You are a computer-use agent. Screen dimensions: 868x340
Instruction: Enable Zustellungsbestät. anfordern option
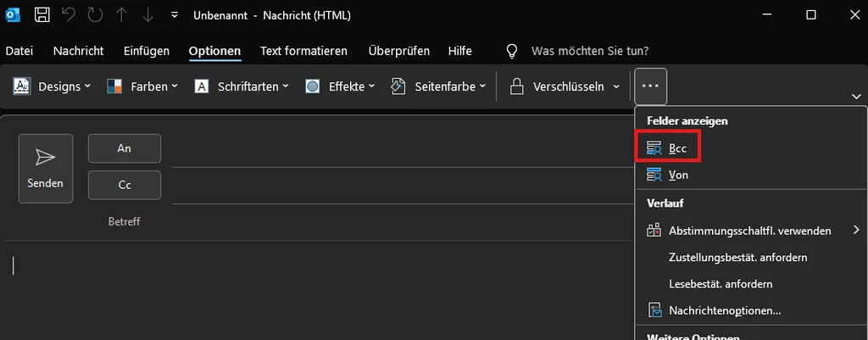[737, 257]
